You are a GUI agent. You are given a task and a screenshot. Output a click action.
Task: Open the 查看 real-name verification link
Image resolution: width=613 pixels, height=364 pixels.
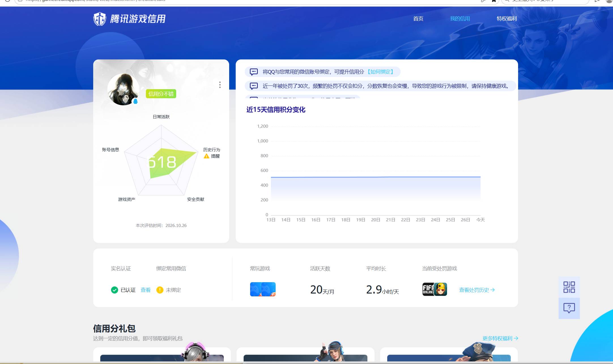coord(146,290)
